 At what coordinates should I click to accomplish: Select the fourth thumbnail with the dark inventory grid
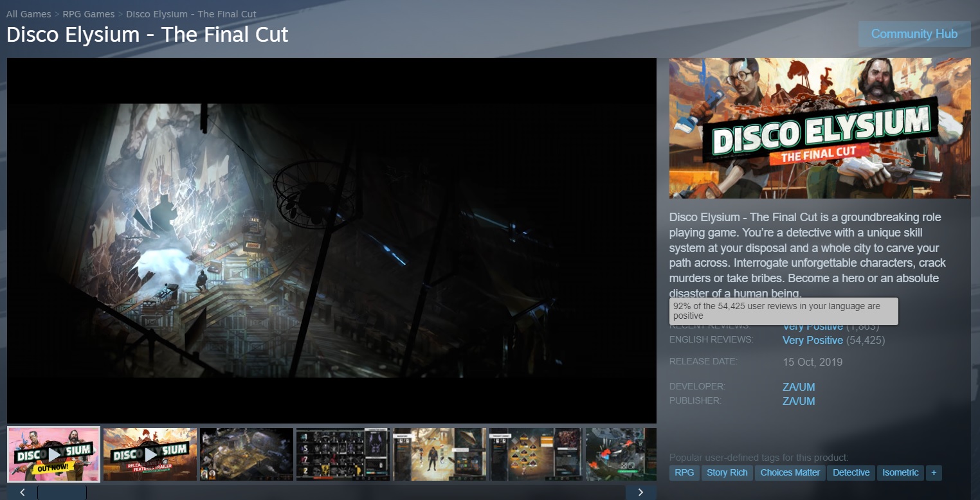pos(343,454)
